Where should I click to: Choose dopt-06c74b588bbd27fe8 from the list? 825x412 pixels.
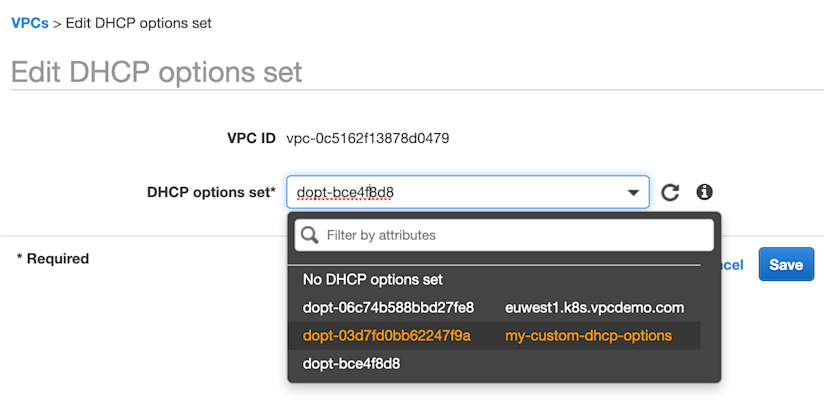coord(388,308)
